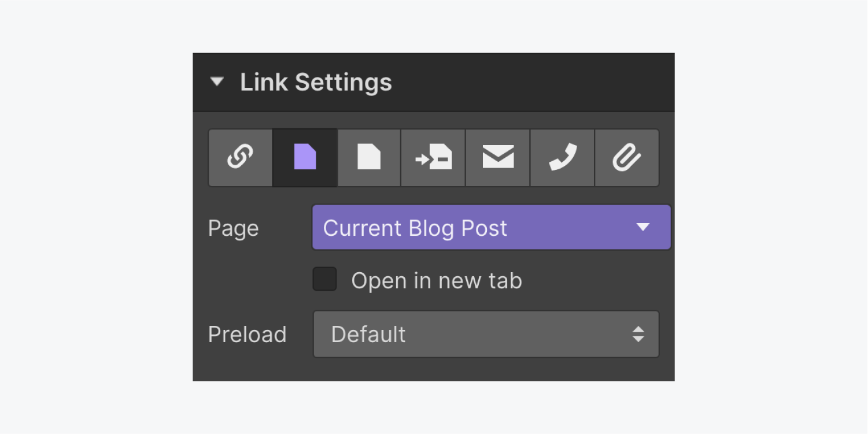
Task: Choose the page section arrow icon
Action: (x=433, y=158)
